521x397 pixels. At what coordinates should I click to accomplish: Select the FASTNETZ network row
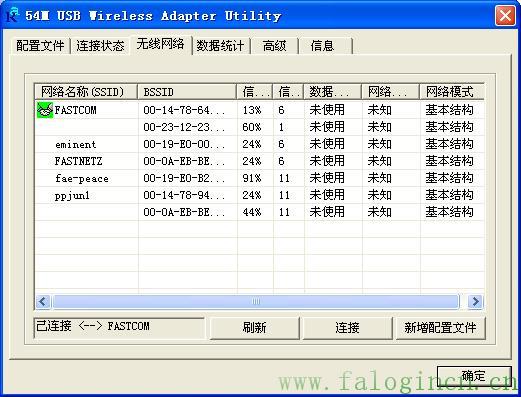pyautogui.click(x=259, y=161)
